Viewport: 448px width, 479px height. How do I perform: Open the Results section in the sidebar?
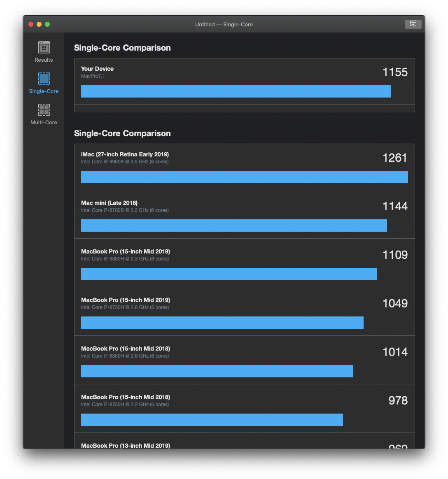click(x=44, y=51)
